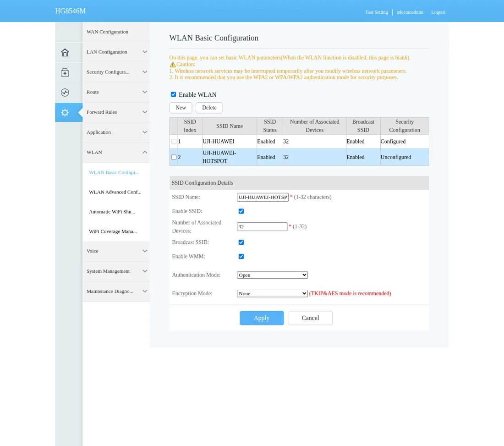Image resolution: width=504 pixels, height=446 pixels.
Task: Click the Voice menu label
Action: tap(92, 251)
